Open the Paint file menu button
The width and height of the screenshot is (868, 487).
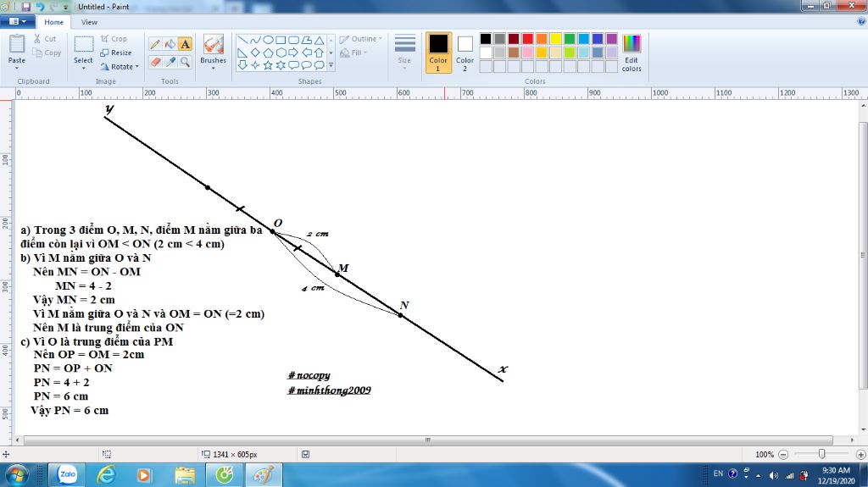coord(18,21)
